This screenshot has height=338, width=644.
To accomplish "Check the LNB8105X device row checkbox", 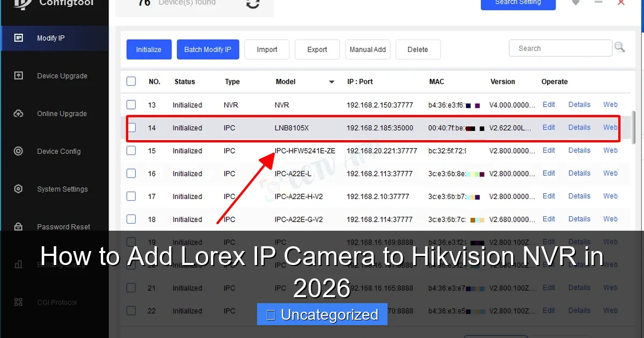I will coord(131,128).
